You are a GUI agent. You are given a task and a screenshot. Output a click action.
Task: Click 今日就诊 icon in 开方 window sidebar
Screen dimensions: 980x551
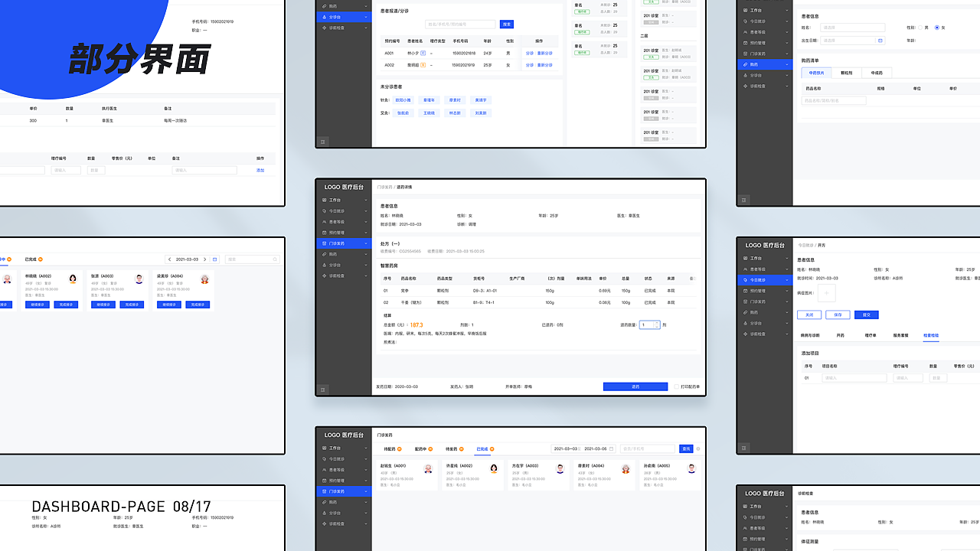point(746,280)
